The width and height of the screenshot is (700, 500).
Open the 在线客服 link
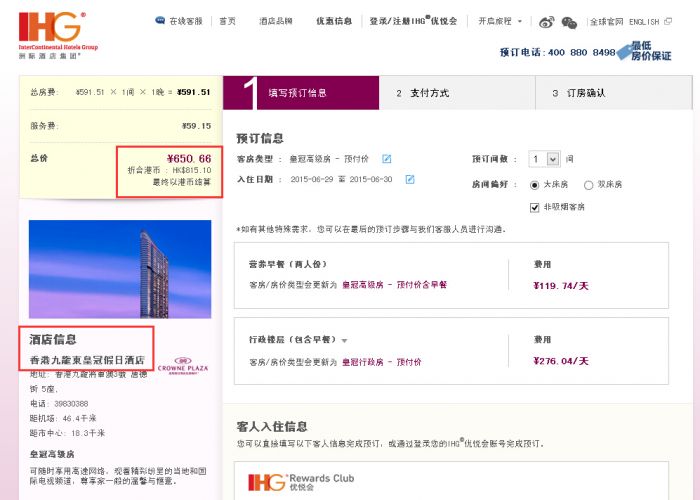point(186,21)
